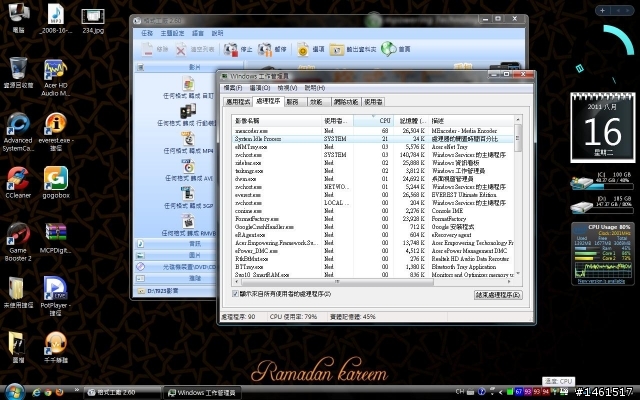Sort processes by the Memory column header

(411, 121)
